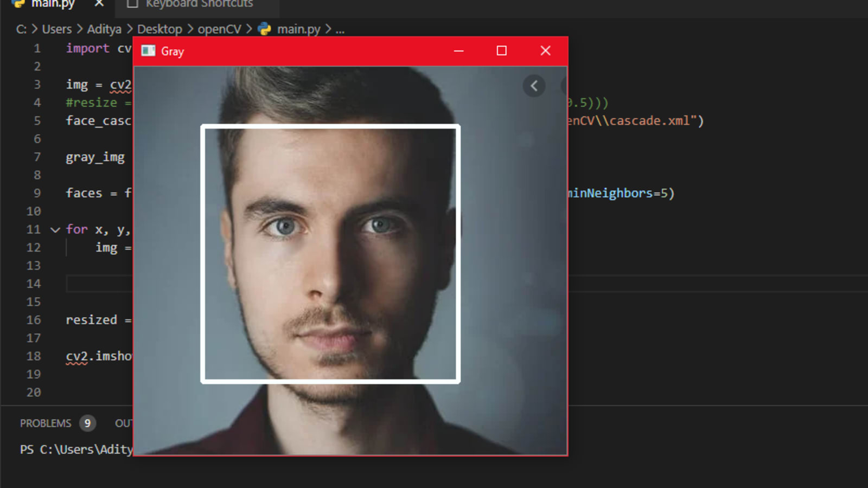Click the Keyboard Shortcuts tab file icon
868x488 pixels.
(x=132, y=4)
